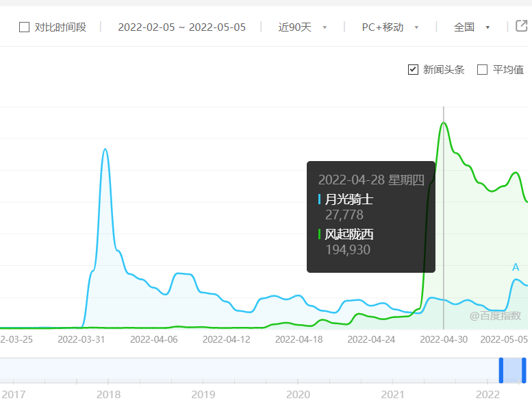Click the selected range on the timeline slider

click(512, 370)
